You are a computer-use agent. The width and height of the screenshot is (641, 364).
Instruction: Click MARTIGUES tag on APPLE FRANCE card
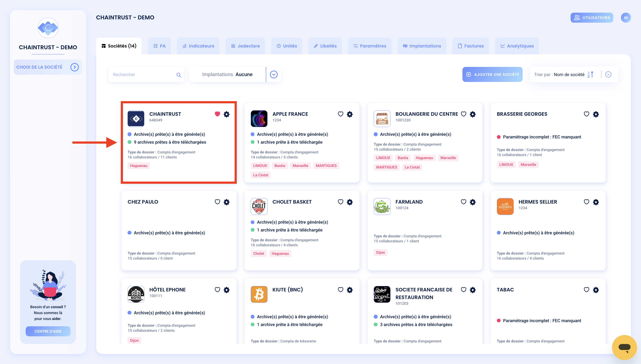coord(326,166)
